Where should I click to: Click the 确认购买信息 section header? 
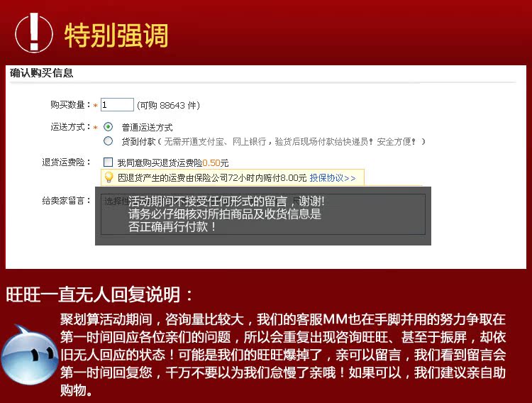tap(41, 73)
